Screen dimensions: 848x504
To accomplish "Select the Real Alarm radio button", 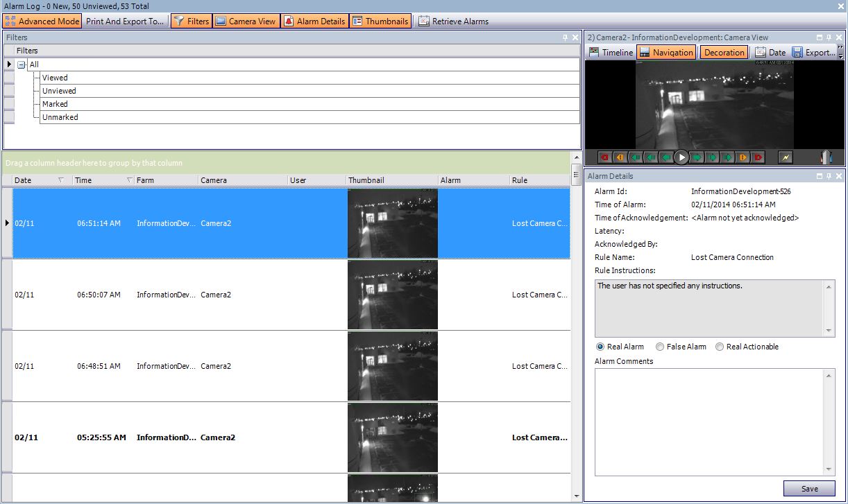I will [x=600, y=347].
